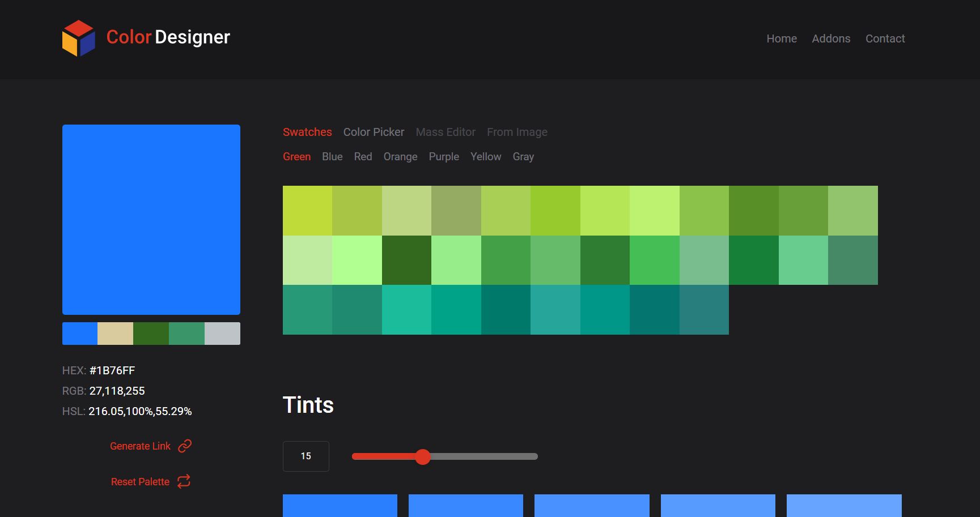Click Reset Palette text
This screenshot has width=980, height=517.
(140, 482)
